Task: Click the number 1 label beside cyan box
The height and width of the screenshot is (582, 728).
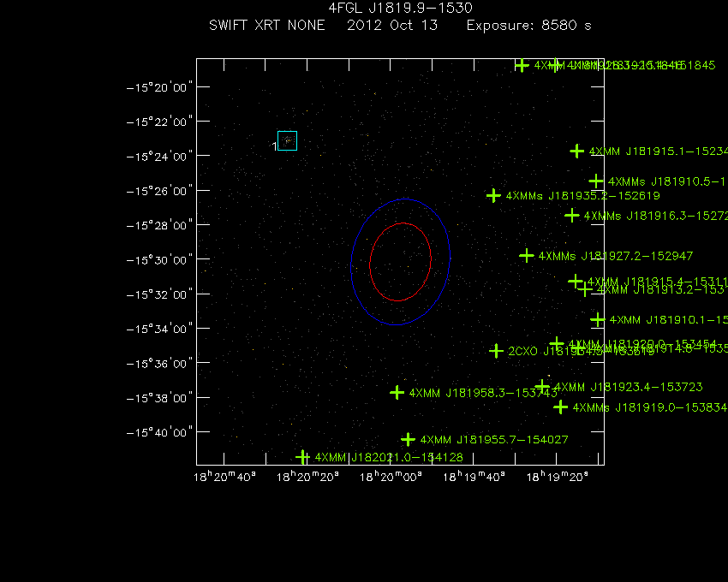Action: (x=274, y=146)
